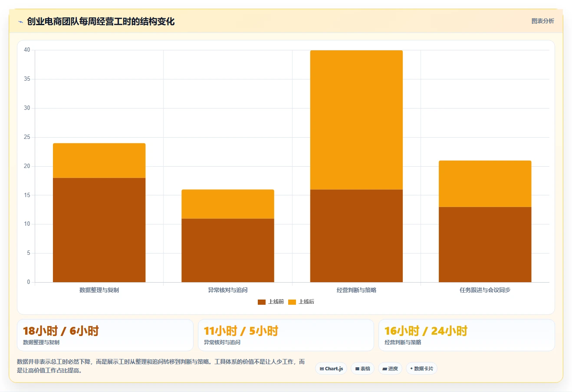Click the y-axis value 15
572x392 pixels.
click(27, 195)
